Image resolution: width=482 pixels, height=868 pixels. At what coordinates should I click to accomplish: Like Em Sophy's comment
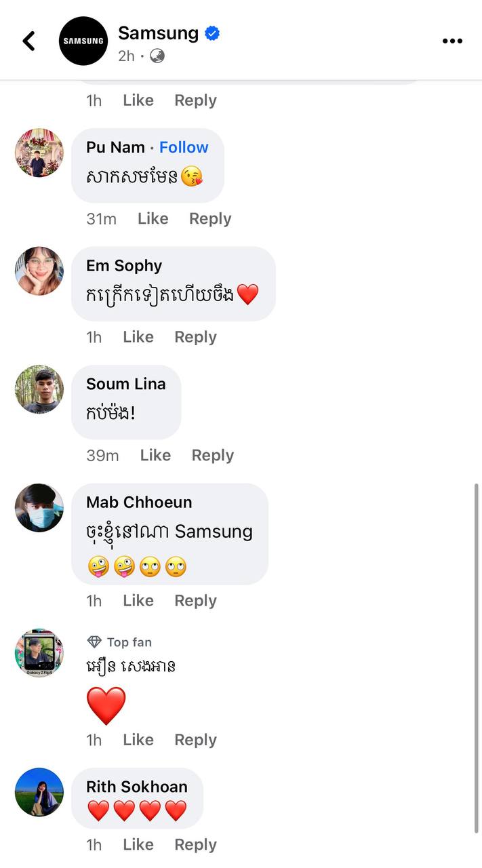pyautogui.click(x=138, y=337)
